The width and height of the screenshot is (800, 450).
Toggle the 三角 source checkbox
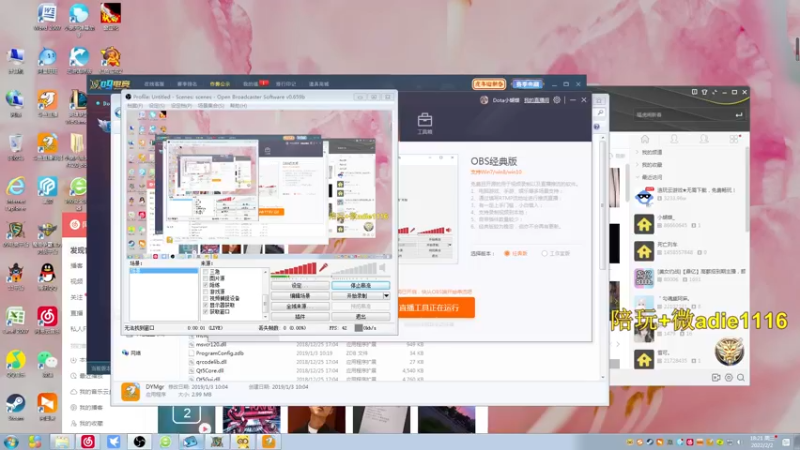(206, 272)
